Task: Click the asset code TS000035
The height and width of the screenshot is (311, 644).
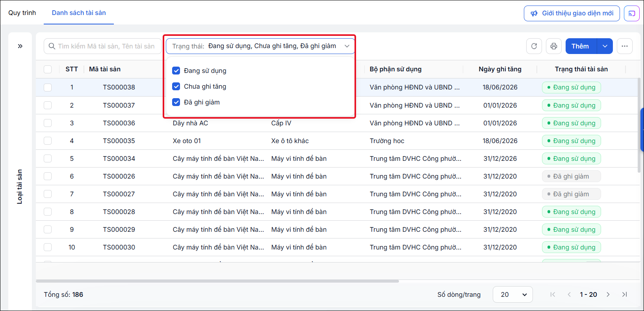Action: 119,141
